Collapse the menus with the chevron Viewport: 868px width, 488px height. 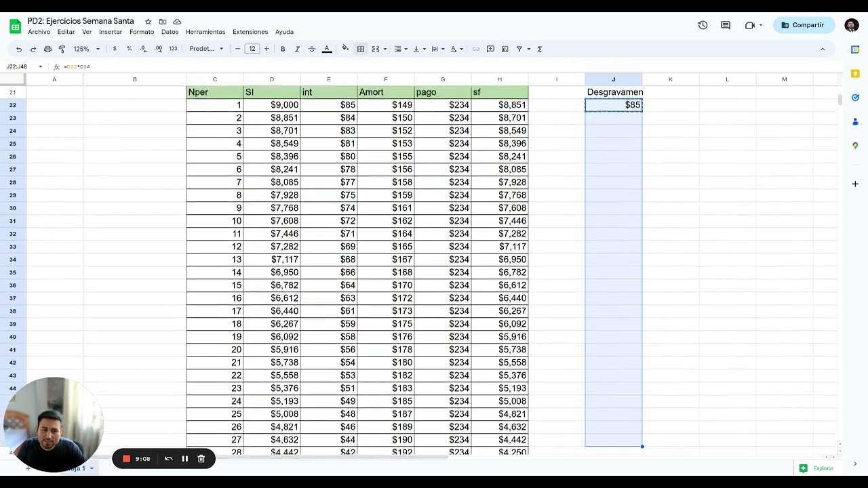coord(823,49)
